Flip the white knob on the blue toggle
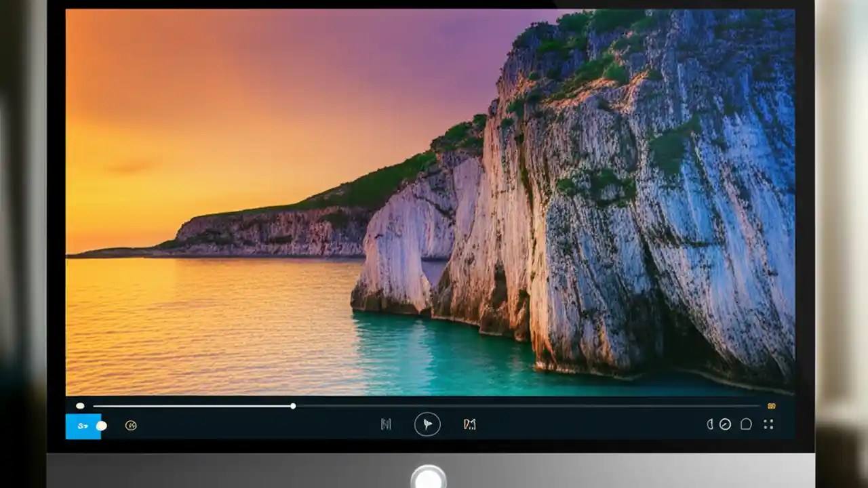This screenshot has width=868, height=488. point(102,426)
